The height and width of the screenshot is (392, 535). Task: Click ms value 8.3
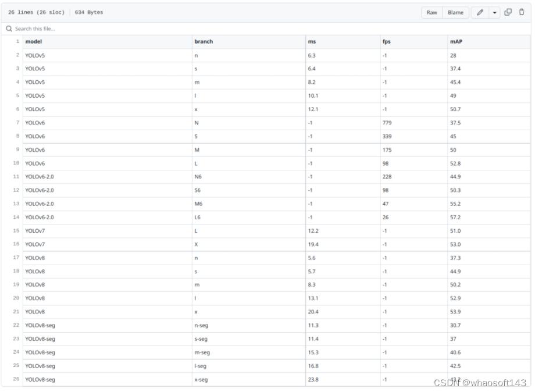pos(312,285)
